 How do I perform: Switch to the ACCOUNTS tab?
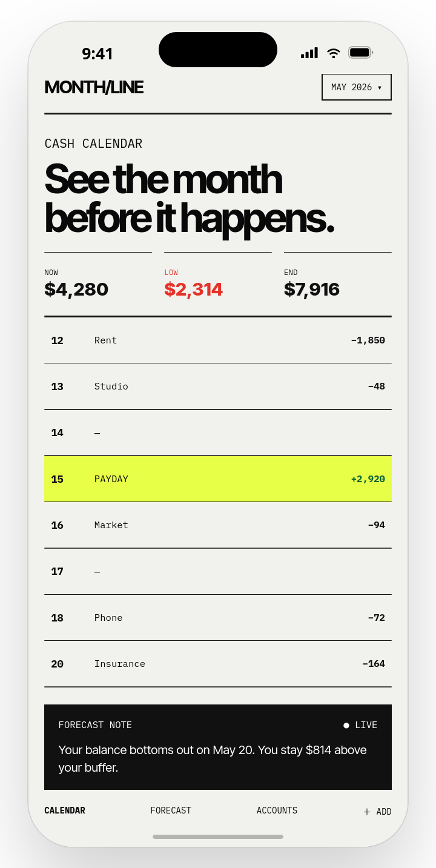click(277, 810)
